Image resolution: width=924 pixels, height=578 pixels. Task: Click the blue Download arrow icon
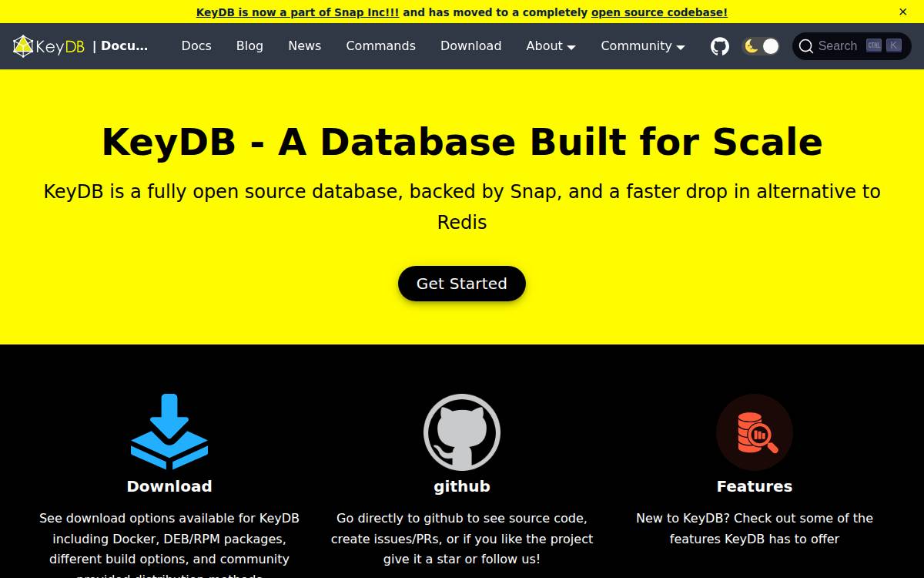point(169,432)
